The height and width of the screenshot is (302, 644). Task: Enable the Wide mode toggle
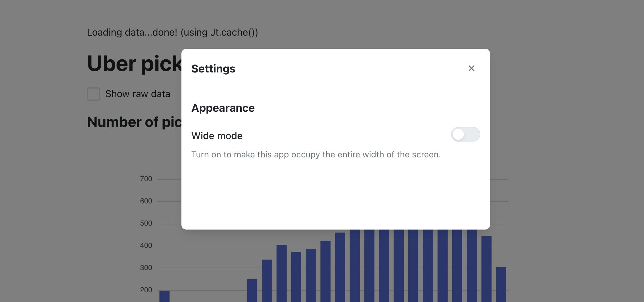point(465,134)
